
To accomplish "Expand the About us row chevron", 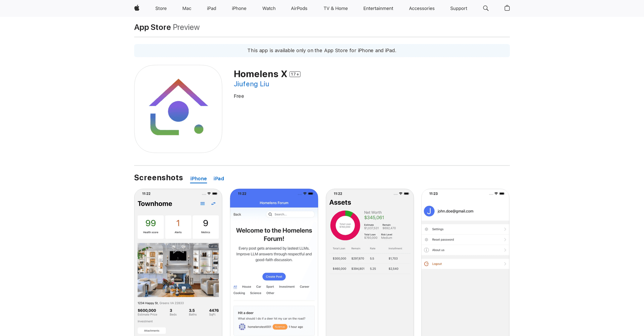I will coord(505,250).
